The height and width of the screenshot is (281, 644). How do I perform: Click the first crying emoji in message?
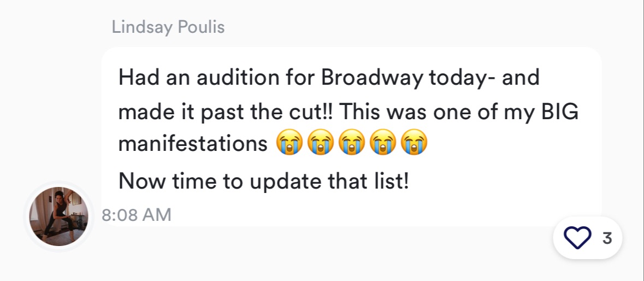click(x=289, y=143)
